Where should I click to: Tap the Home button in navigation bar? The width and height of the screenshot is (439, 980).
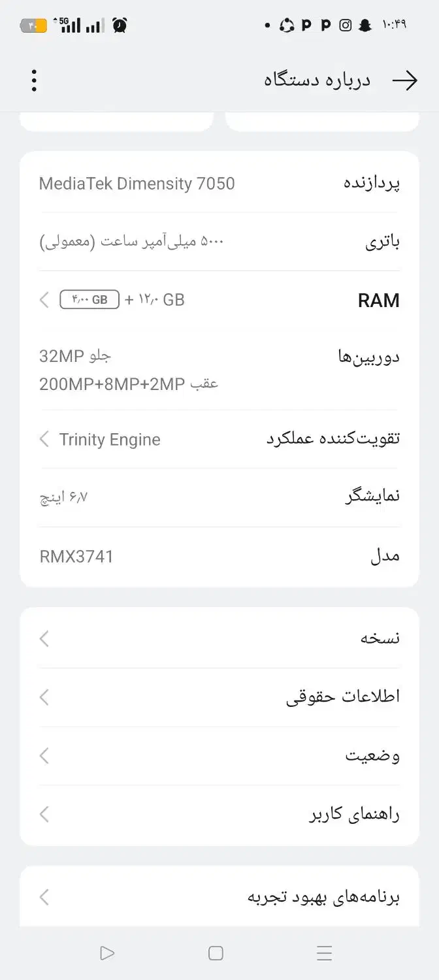(216, 954)
